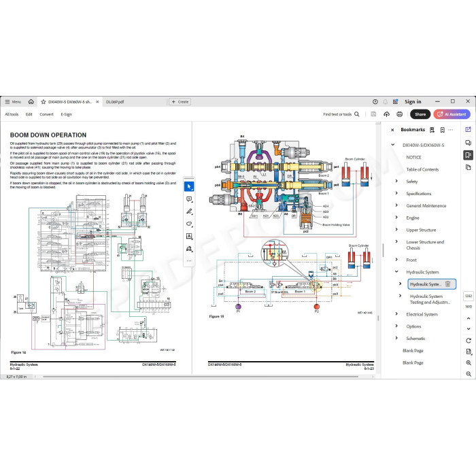The image size is (476, 476).
Task: Select the freehand draw tool
Action: (189, 224)
